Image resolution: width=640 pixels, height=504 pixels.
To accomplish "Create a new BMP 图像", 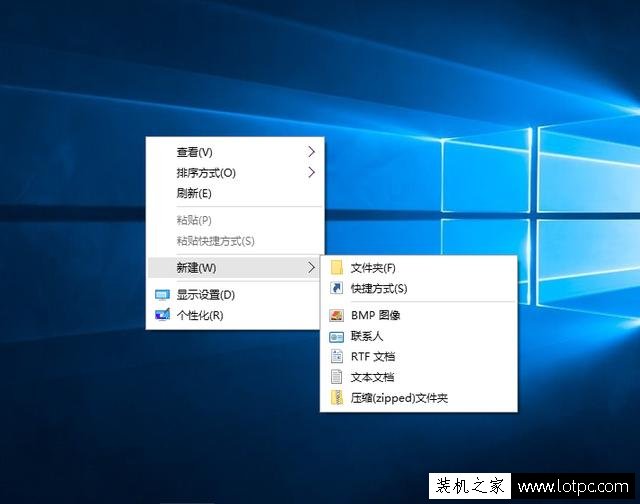I will click(419, 315).
